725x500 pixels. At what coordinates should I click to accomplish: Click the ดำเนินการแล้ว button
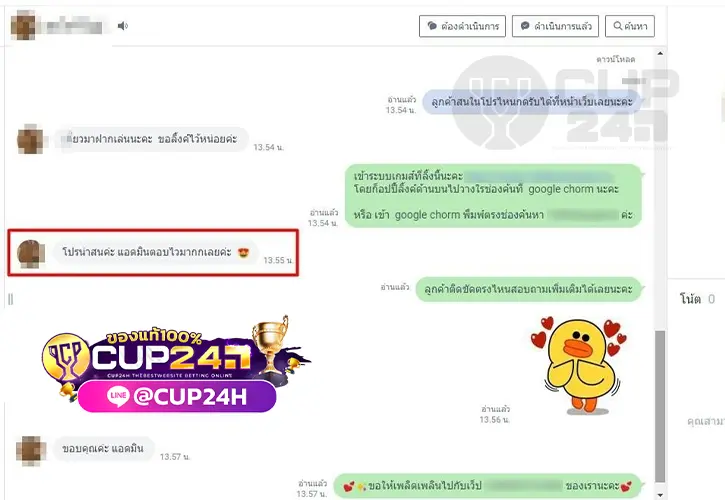[x=555, y=26]
